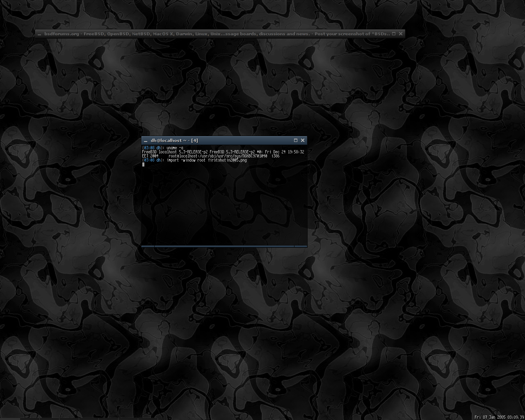
Task: Maximize the bsdforums.org browser window
Action: click(x=394, y=34)
